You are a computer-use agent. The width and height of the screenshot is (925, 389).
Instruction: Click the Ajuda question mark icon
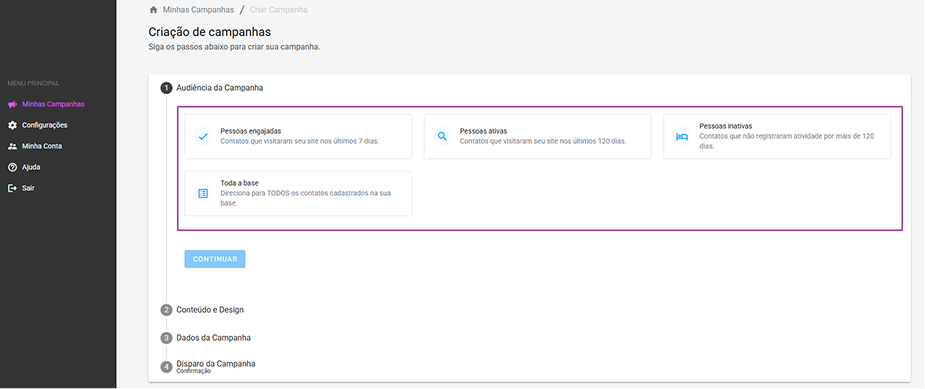point(12,167)
